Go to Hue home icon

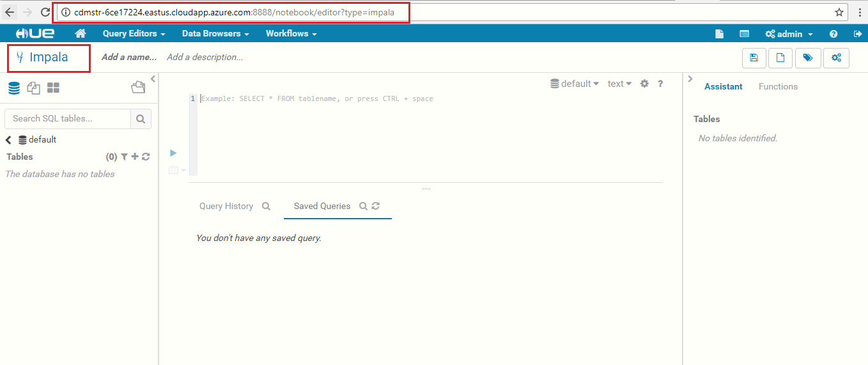[81, 33]
